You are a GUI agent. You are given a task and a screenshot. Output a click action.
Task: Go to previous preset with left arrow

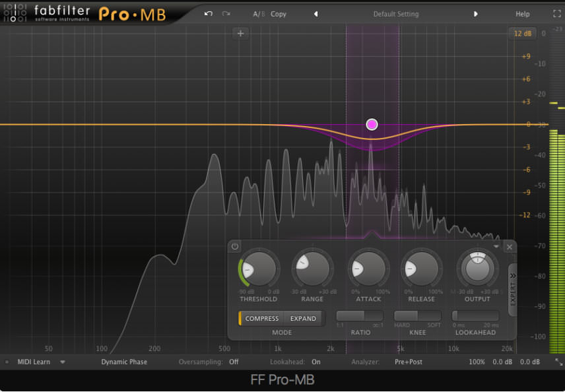click(x=316, y=14)
